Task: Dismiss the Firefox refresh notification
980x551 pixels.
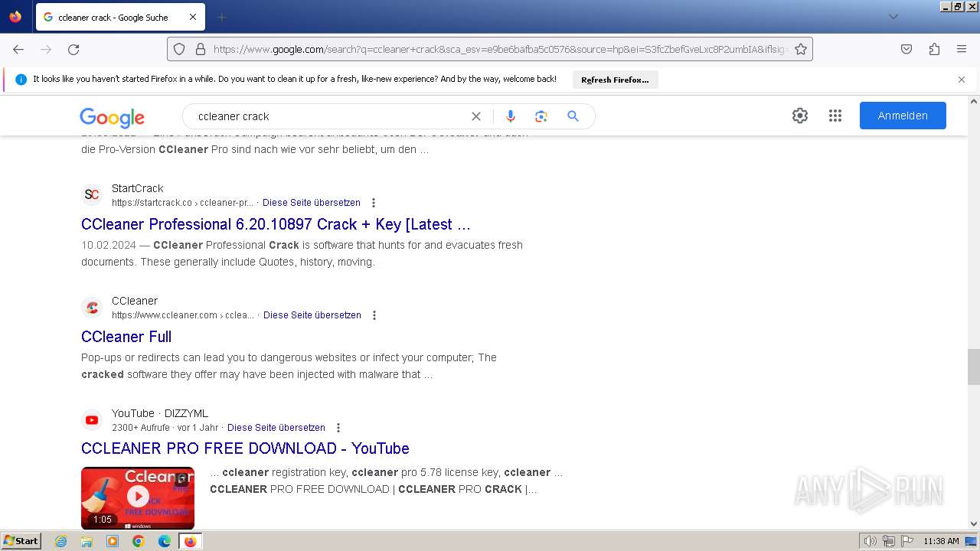Action: coord(962,80)
